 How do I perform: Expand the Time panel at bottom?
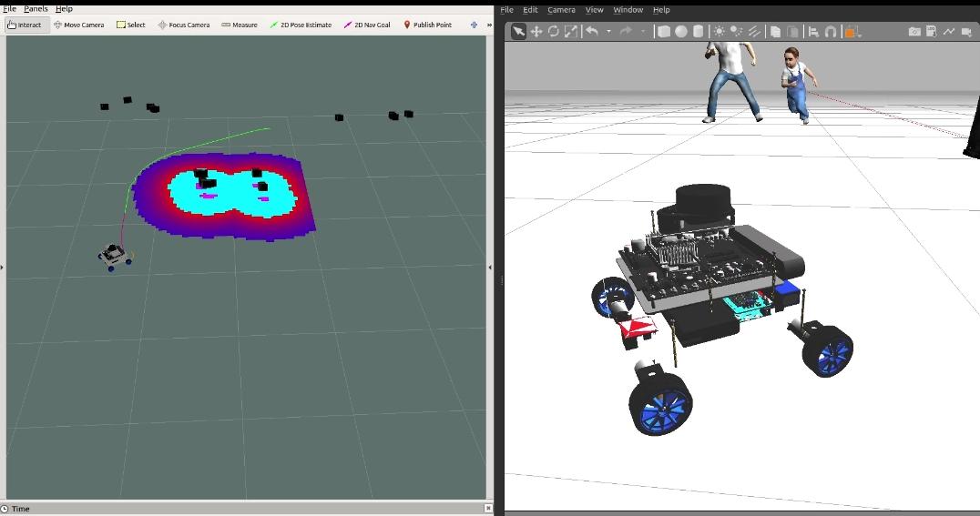tap(20, 509)
